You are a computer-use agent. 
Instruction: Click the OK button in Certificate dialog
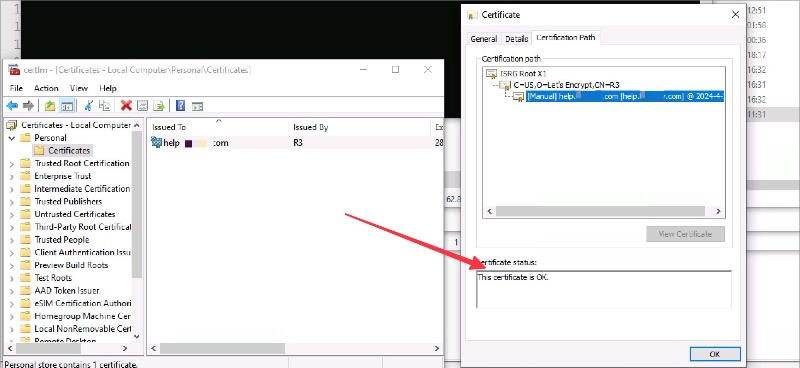pyautogui.click(x=715, y=354)
